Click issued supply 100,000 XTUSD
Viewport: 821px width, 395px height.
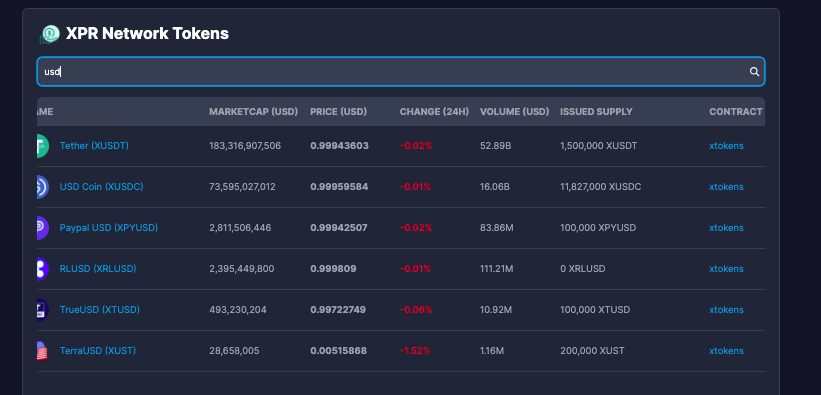tap(595, 310)
